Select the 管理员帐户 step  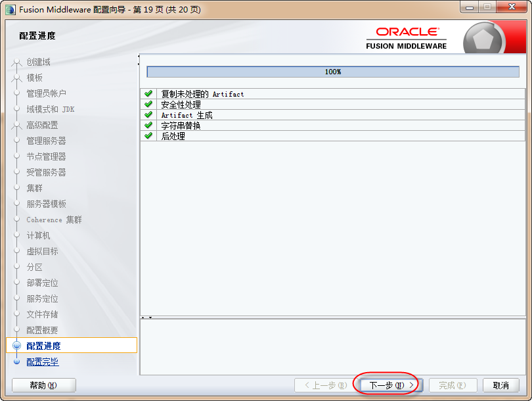[x=47, y=93]
